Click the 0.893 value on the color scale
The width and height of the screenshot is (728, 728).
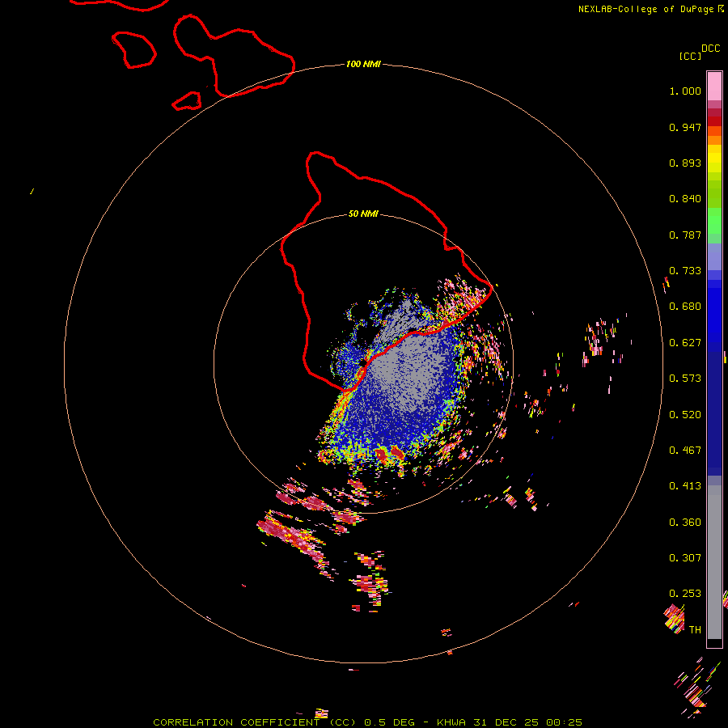[685, 163]
